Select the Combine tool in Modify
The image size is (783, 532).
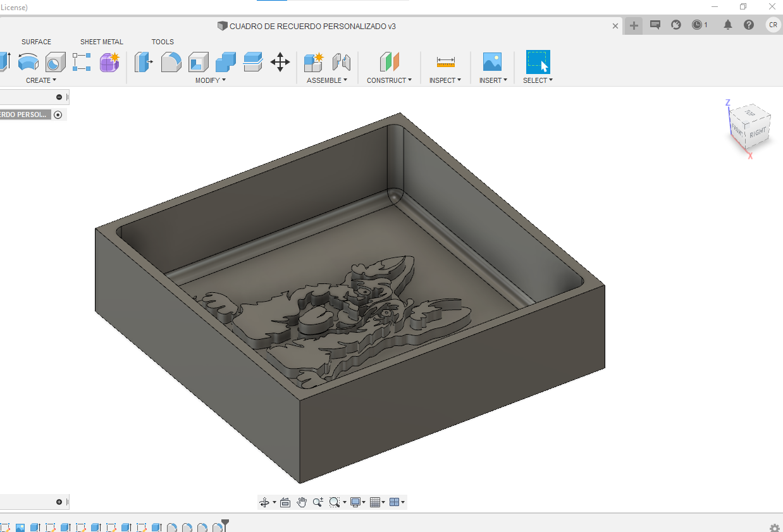click(226, 62)
